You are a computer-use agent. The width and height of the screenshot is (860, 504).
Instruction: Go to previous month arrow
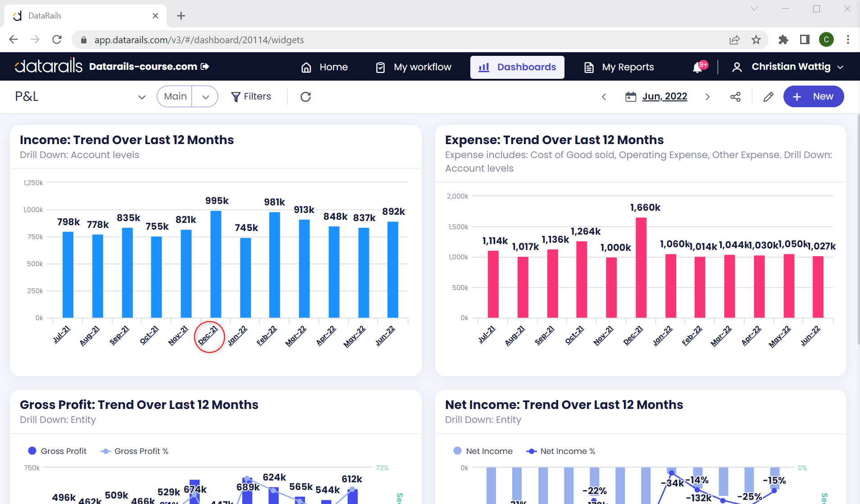[x=604, y=96]
